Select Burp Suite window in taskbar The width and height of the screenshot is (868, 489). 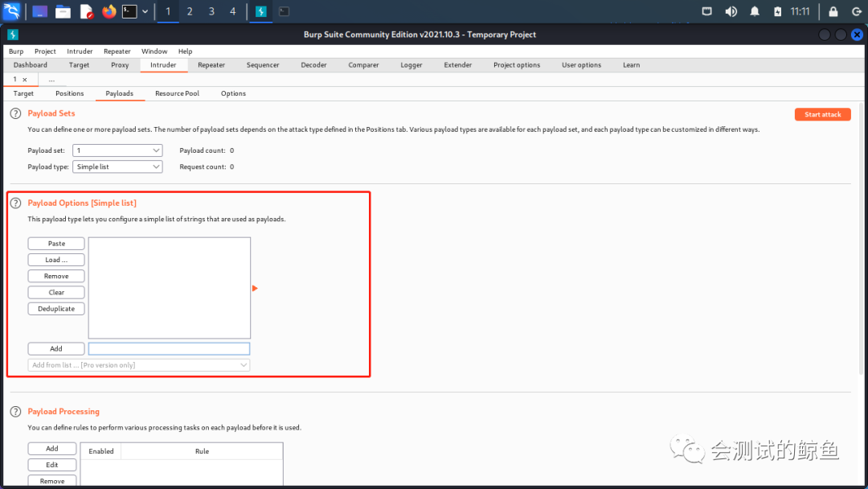pos(261,11)
